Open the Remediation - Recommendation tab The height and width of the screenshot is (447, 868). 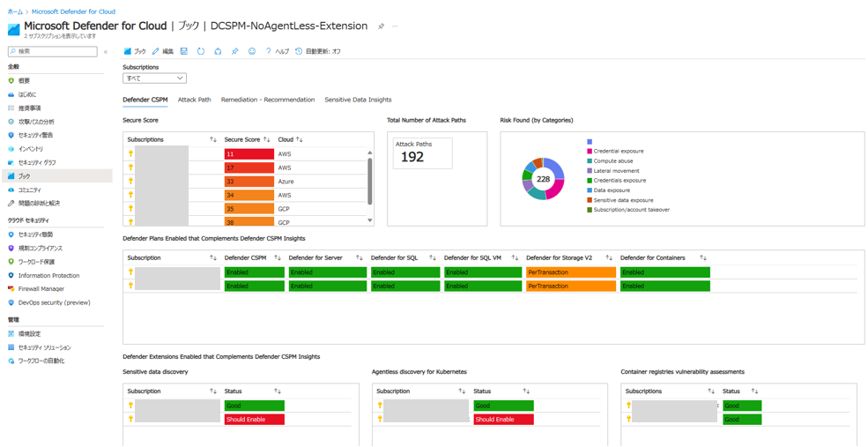tap(268, 100)
